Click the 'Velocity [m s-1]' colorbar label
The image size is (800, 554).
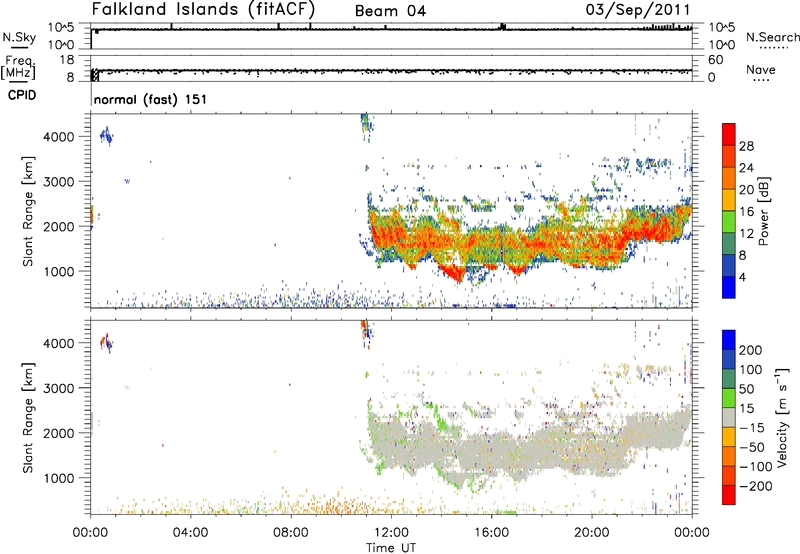coord(782,417)
